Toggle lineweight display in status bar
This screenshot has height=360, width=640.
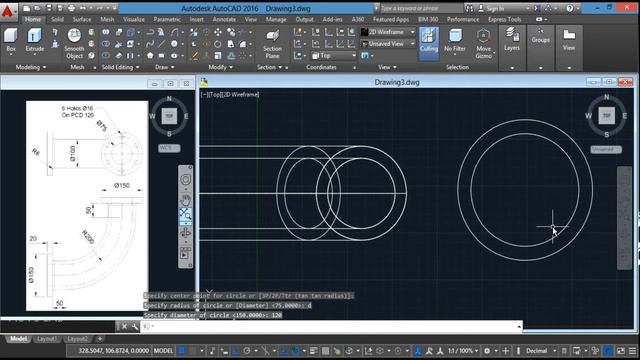click(x=314, y=351)
